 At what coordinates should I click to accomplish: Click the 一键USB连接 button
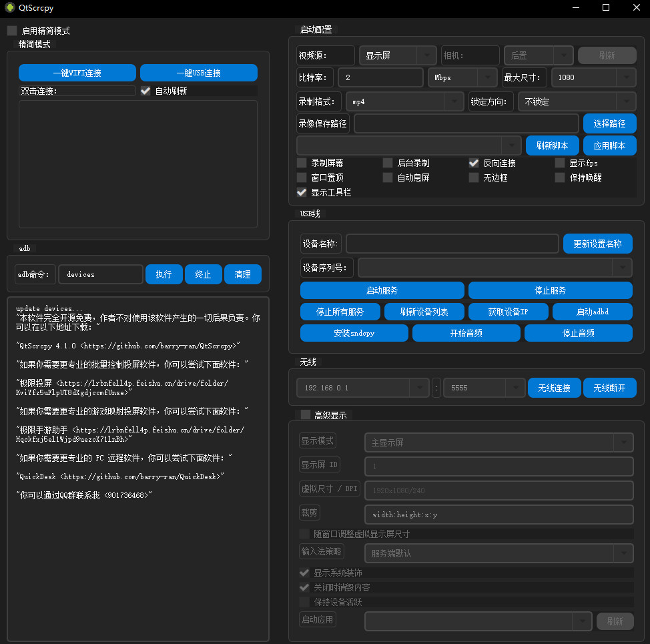[x=199, y=73]
